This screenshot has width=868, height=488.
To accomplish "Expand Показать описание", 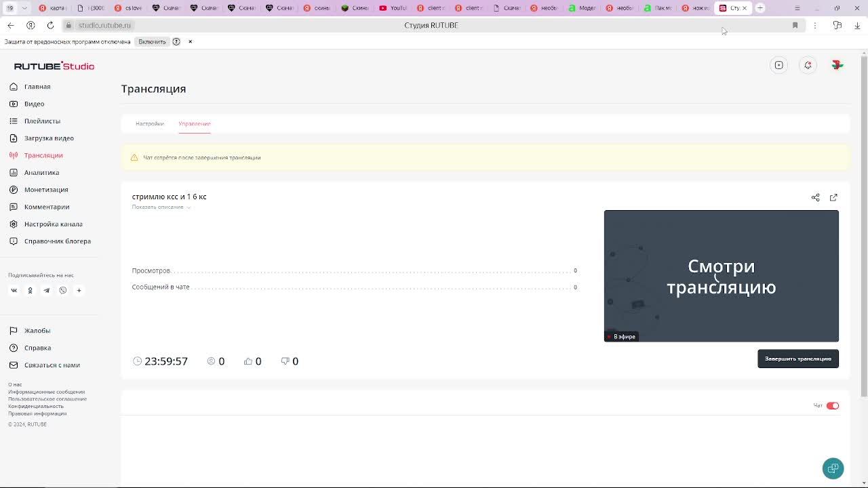I will click(161, 207).
